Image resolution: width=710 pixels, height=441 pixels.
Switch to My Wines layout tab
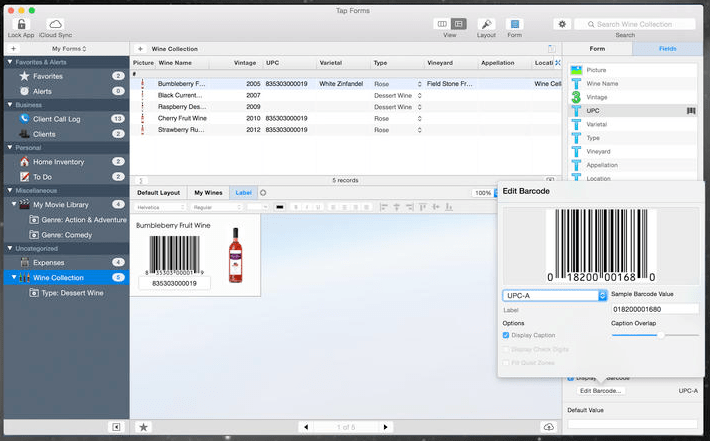pyautogui.click(x=208, y=193)
